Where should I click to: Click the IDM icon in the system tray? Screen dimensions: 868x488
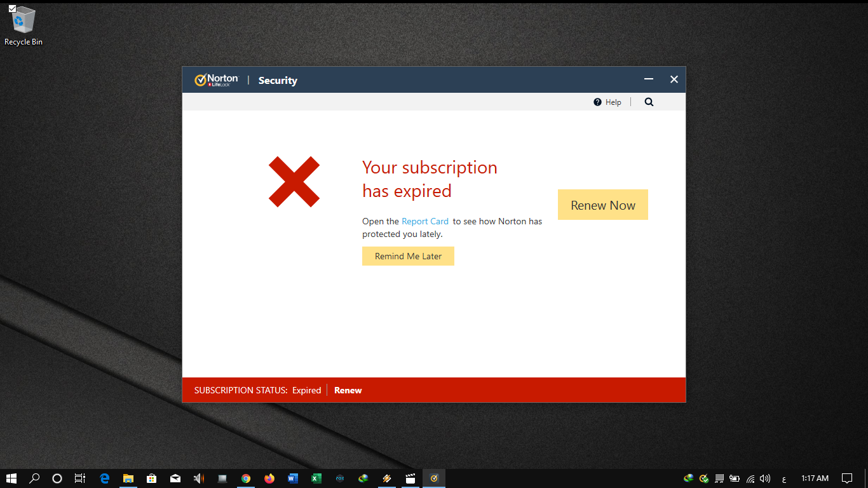click(x=688, y=478)
